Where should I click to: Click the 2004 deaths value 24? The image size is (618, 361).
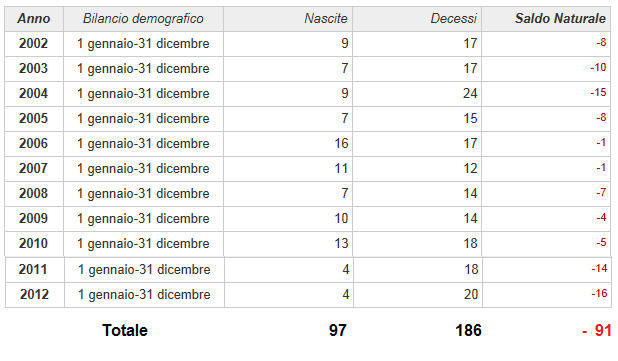point(470,93)
